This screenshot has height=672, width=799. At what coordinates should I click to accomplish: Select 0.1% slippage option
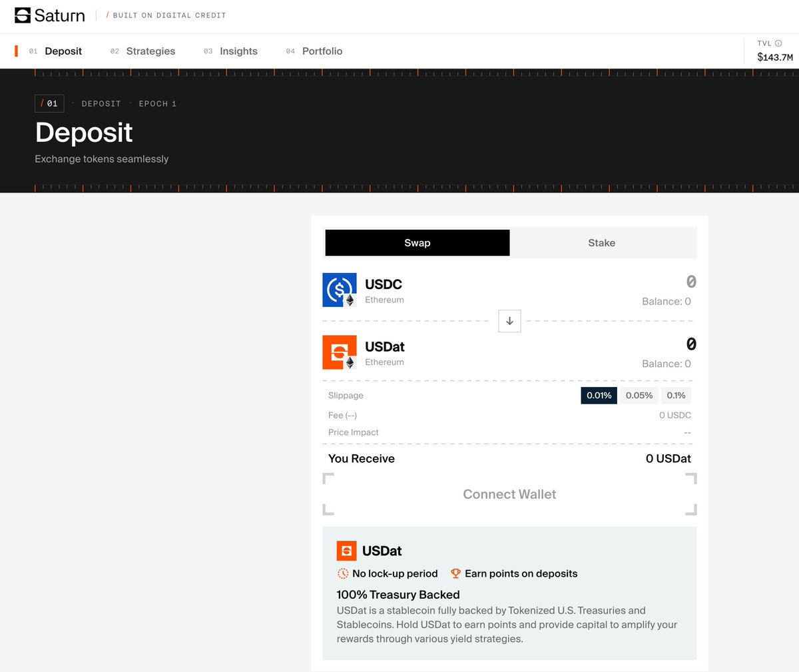[x=676, y=396]
